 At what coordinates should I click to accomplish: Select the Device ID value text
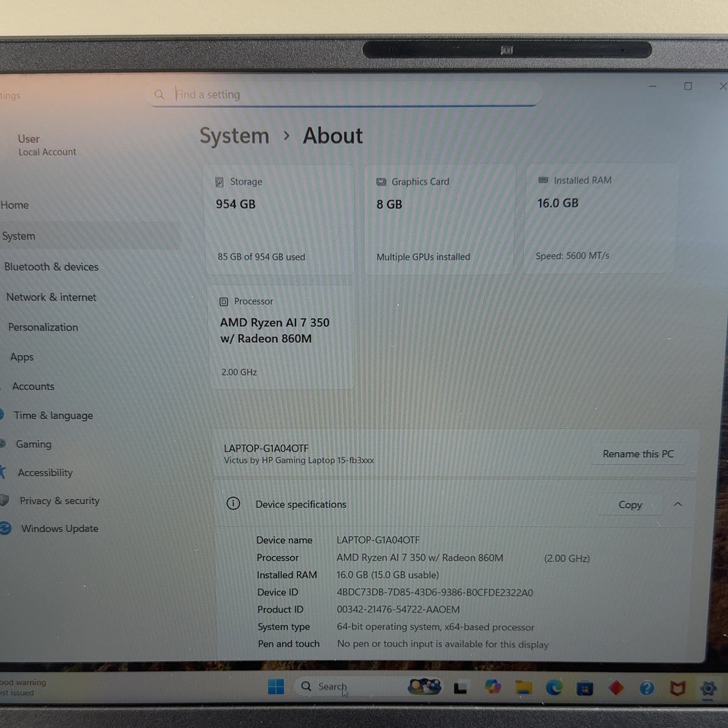(x=434, y=593)
